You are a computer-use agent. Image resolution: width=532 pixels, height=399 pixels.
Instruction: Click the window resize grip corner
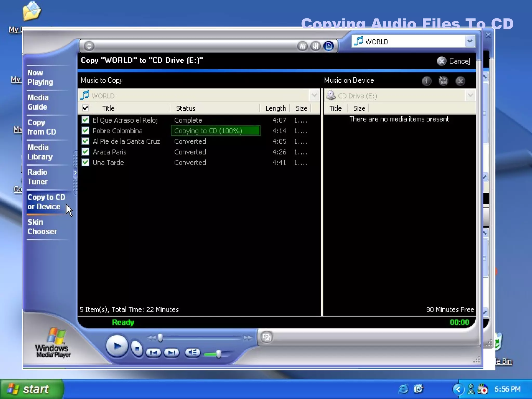[x=477, y=360]
